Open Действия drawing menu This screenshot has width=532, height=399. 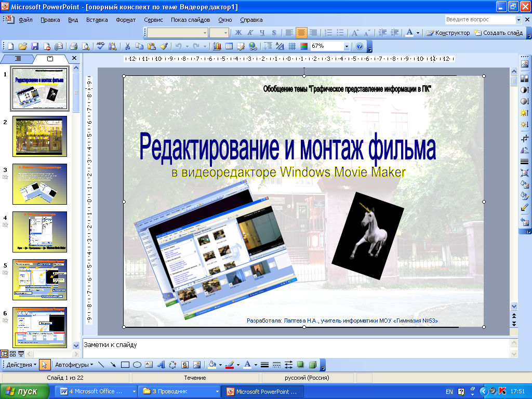[21, 365]
